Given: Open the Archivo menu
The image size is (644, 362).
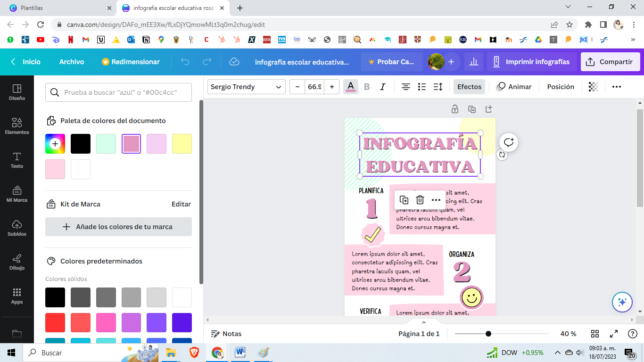Looking at the screenshot, I should pyautogui.click(x=72, y=62).
